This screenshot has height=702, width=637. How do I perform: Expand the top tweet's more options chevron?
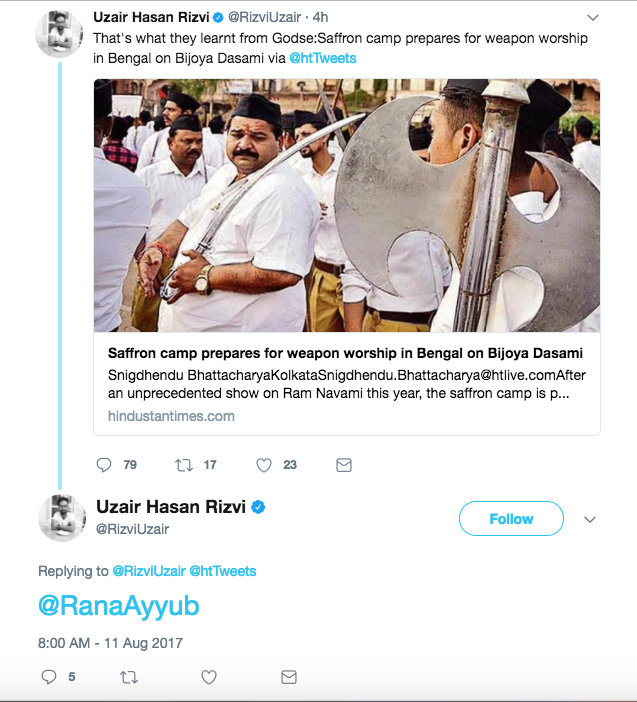coord(592,18)
